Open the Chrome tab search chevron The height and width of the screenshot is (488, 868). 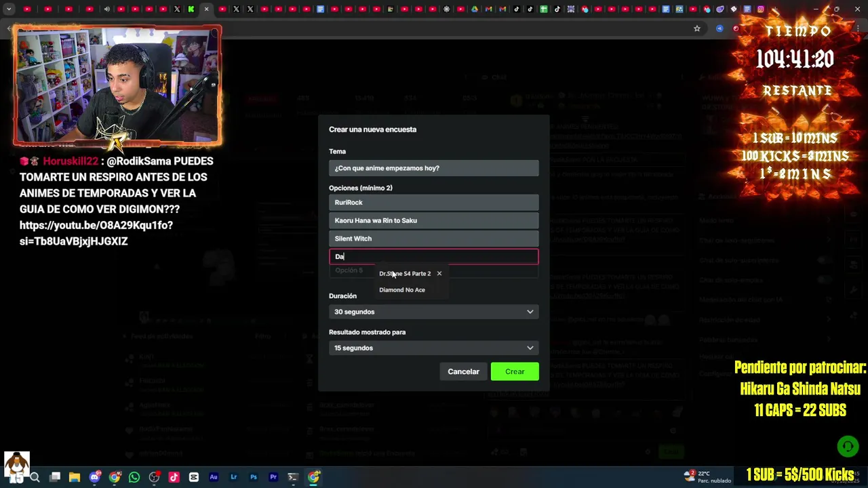(9, 9)
